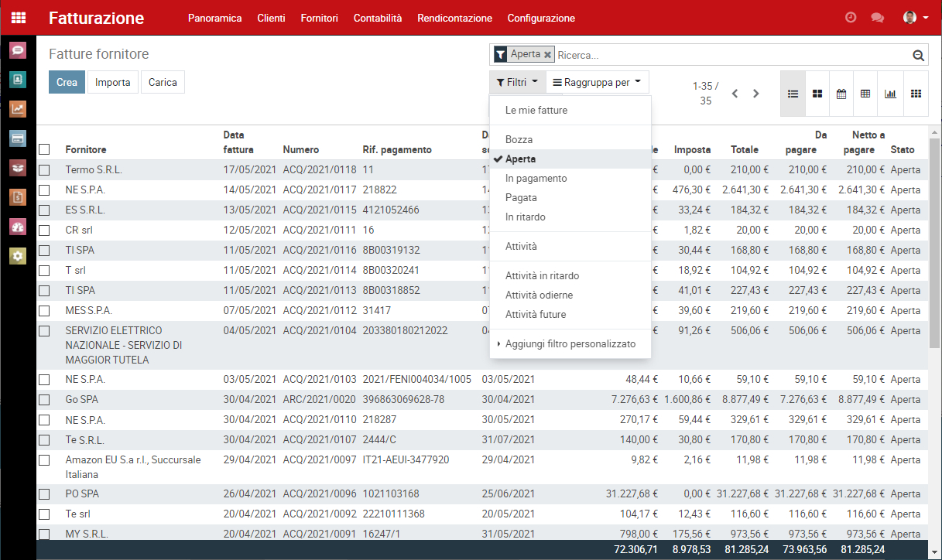Switch to list view
This screenshot has height=560, width=942.
tap(793, 94)
